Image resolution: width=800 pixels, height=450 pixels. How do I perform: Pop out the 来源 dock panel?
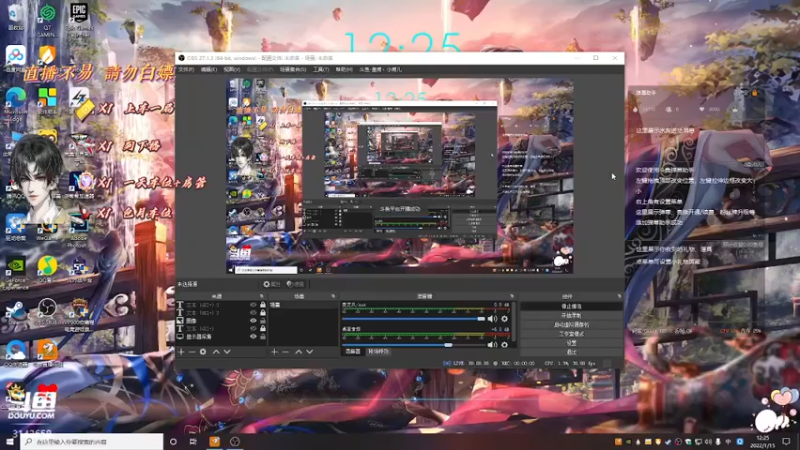(x=262, y=296)
